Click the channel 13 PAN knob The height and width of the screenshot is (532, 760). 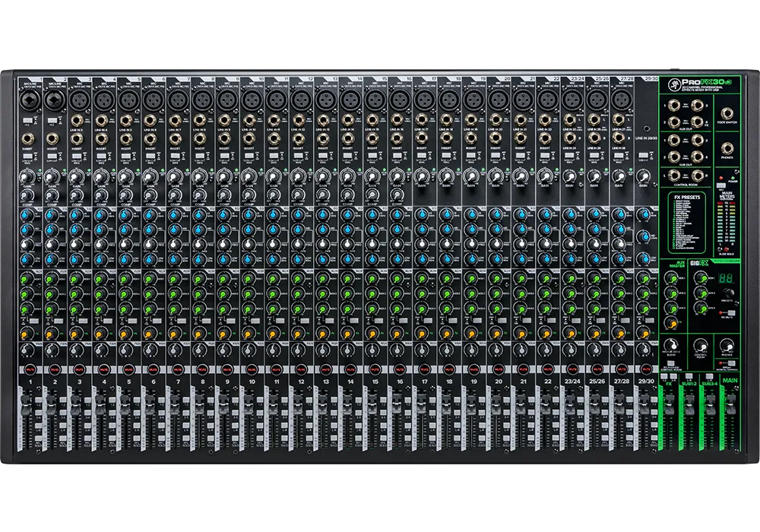coord(322,350)
